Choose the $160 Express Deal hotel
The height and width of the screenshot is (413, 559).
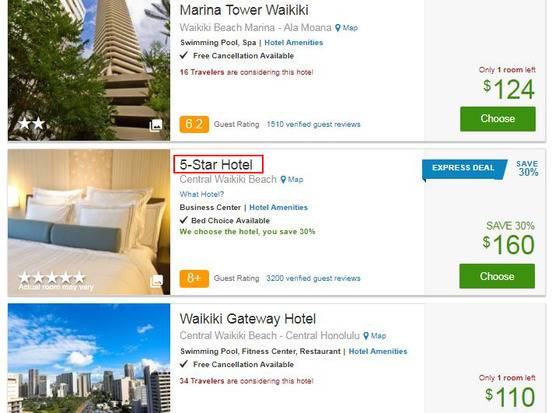pos(497,276)
